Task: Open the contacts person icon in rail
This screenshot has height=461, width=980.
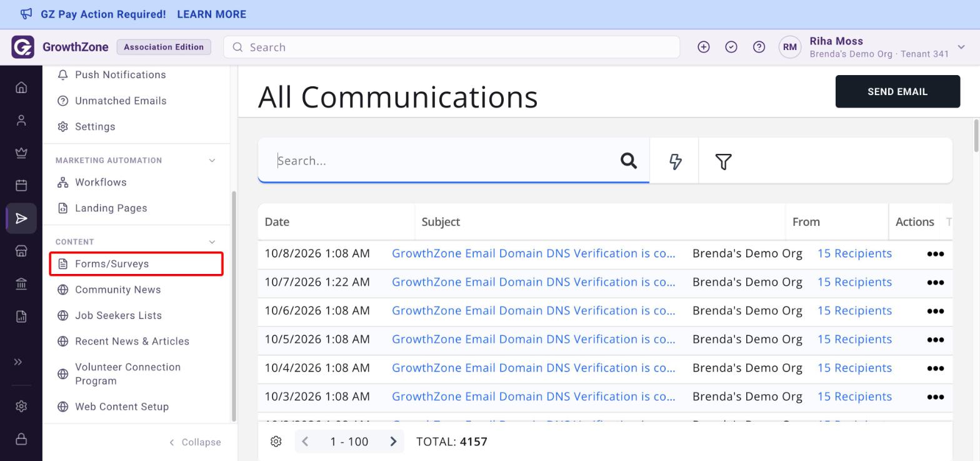Action: pyautogui.click(x=21, y=120)
